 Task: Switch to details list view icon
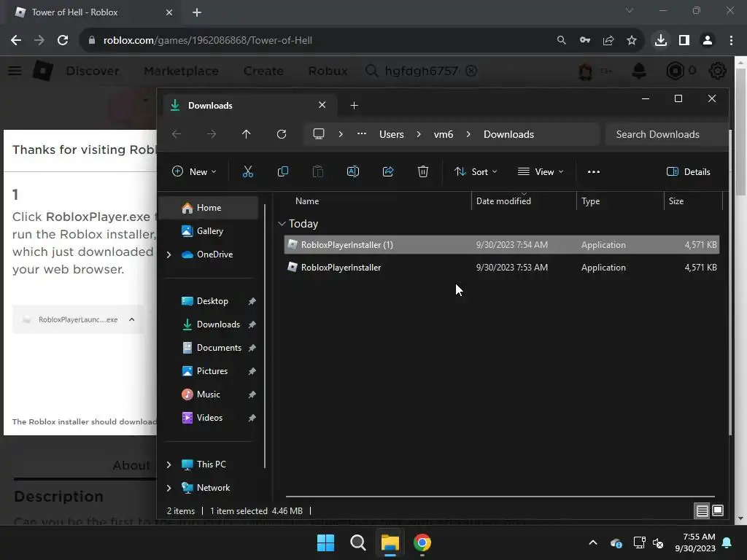click(x=703, y=511)
